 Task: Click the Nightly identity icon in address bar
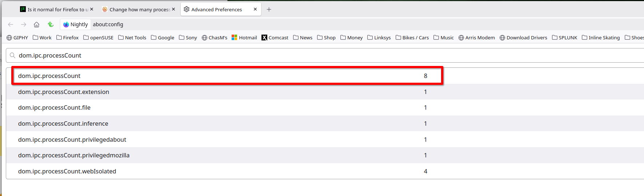tap(76, 24)
